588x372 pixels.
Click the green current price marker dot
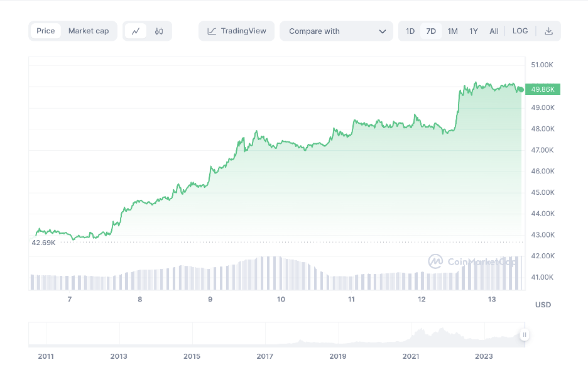tap(520, 89)
